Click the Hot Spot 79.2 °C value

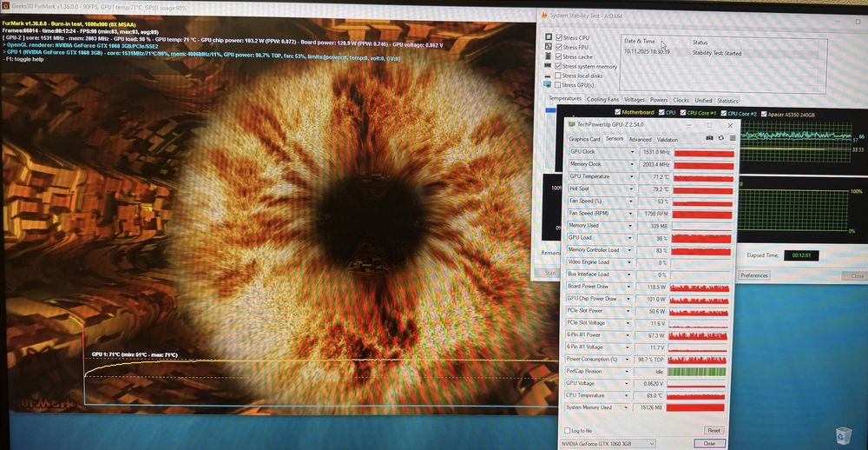pyautogui.click(x=654, y=189)
